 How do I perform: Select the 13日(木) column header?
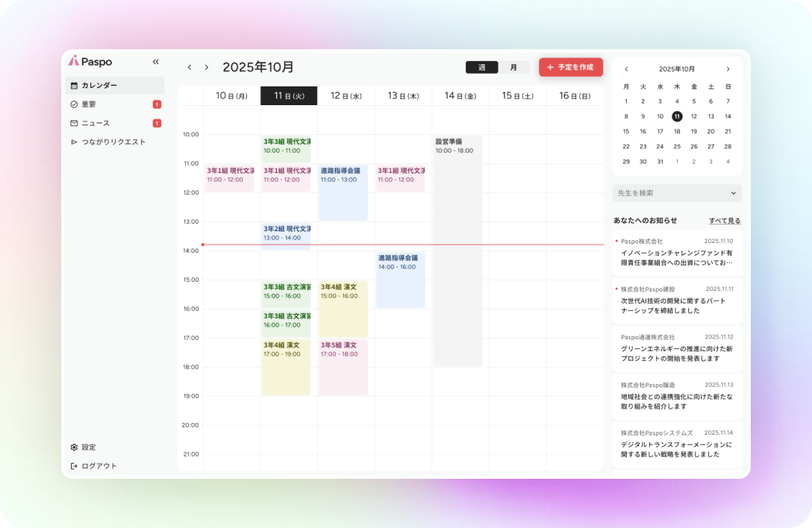click(403, 95)
